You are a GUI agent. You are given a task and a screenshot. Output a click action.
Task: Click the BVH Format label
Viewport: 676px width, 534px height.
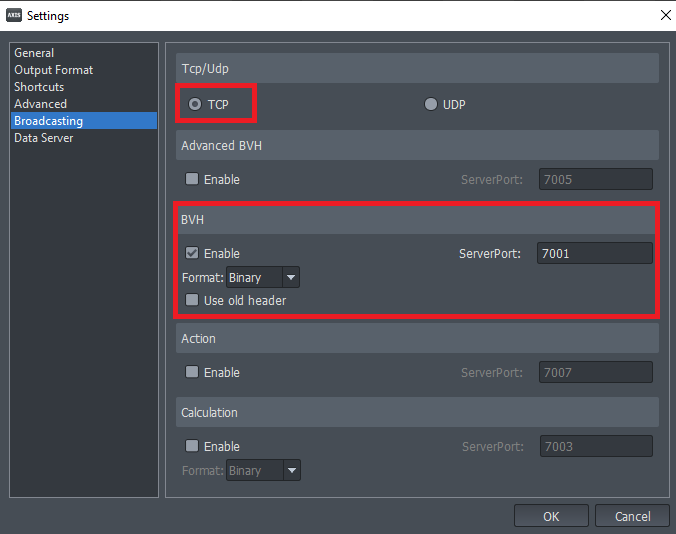tap(203, 278)
